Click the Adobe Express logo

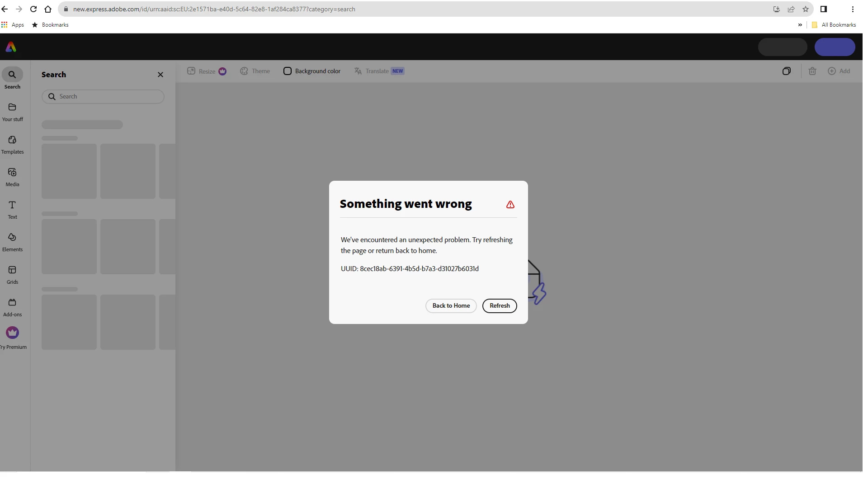click(11, 47)
